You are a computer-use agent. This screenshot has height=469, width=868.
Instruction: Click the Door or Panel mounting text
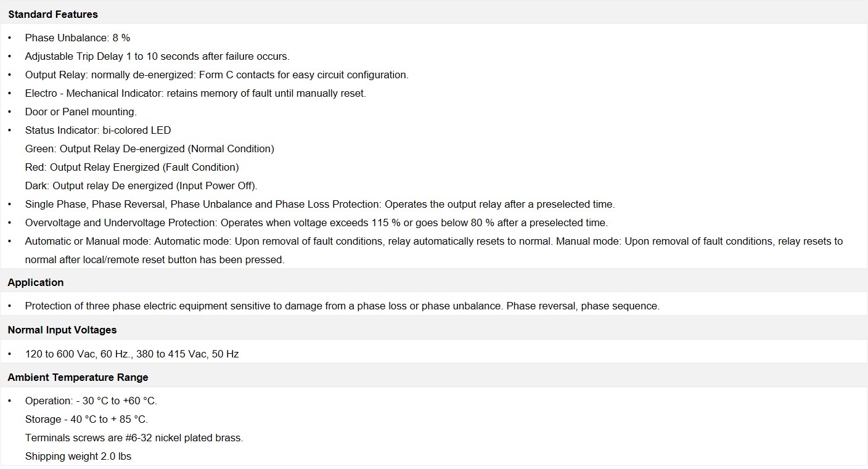click(81, 112)
